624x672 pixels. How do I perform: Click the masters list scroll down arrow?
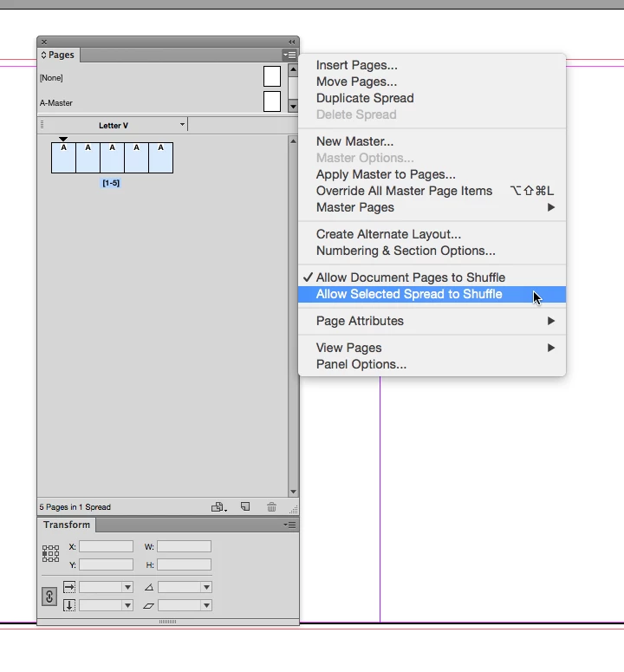pos(293,106)
